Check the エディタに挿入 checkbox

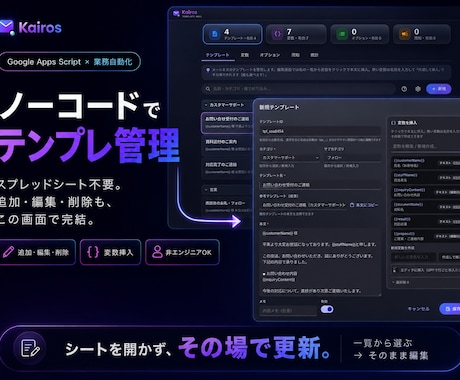pos(395,270)
